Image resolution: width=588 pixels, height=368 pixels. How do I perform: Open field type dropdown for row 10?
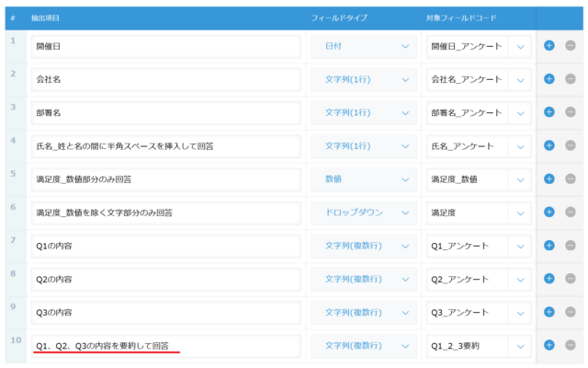(x=364, y=346)
